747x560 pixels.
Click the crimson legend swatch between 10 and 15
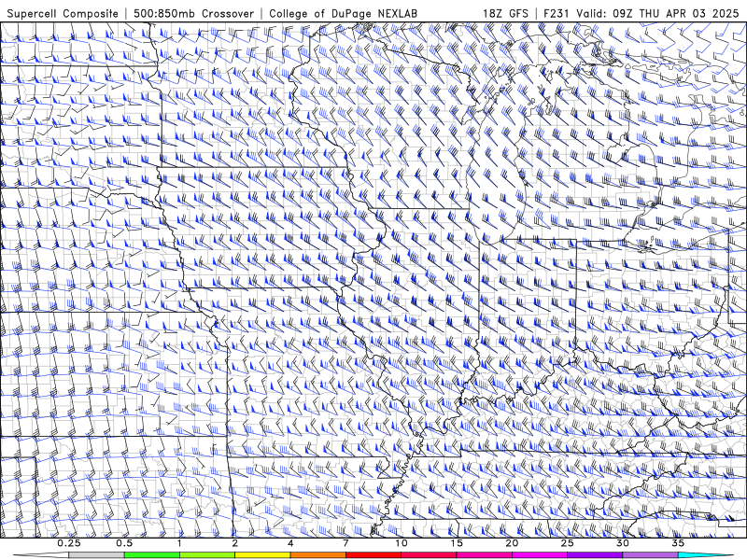(429, 555)
